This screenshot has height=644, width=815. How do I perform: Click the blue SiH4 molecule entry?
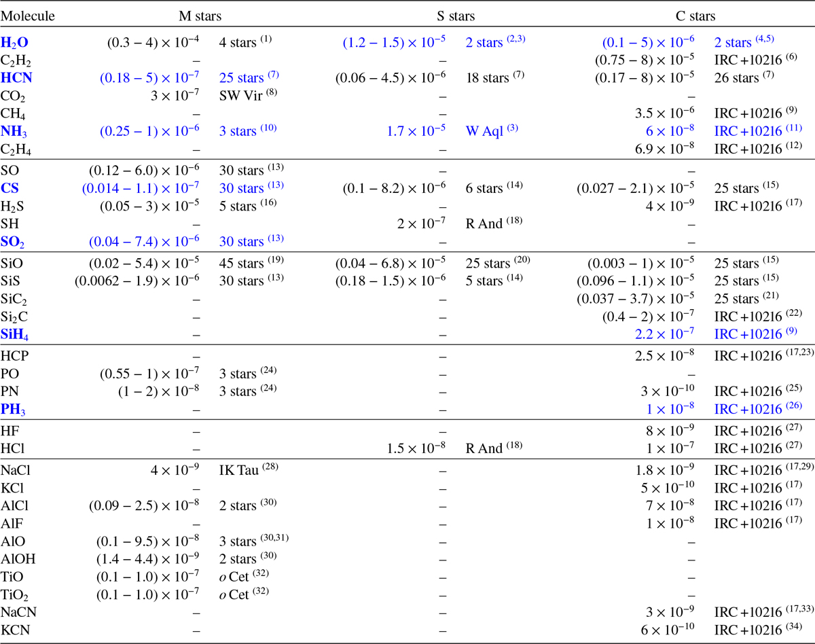(x=15, y=334)
